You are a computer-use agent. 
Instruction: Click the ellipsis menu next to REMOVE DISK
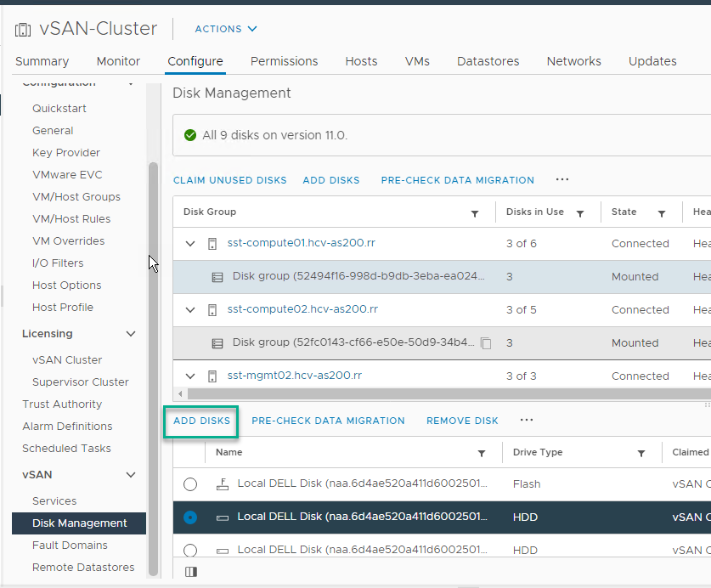[x=526, y=420]
